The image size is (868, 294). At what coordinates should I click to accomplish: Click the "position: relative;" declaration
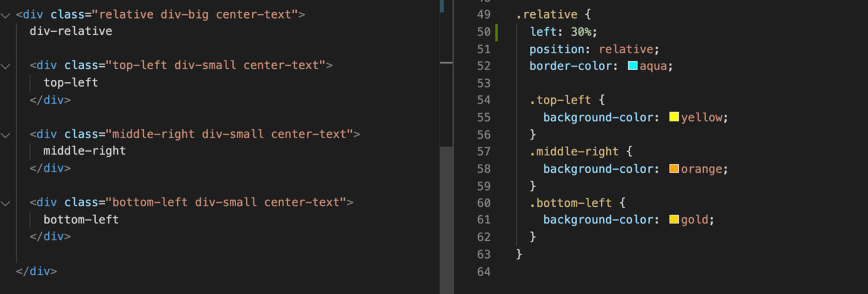click(595, 49)
